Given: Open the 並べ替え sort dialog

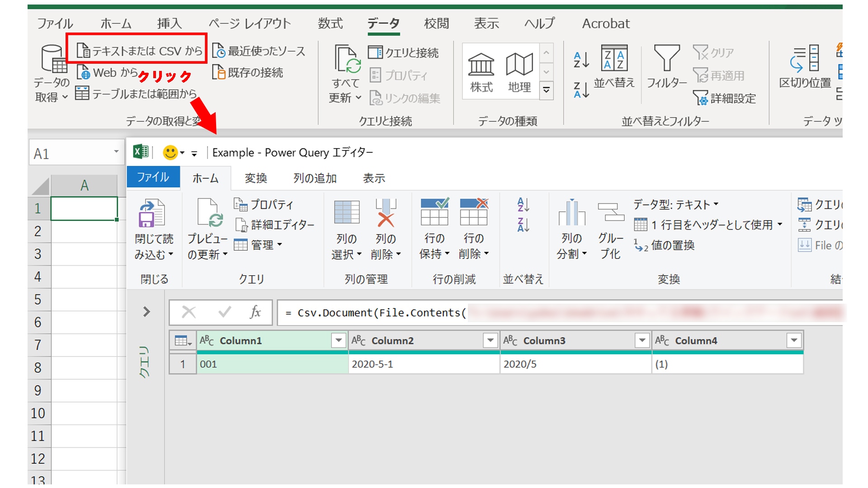Looking at the screenshot, I should 614,66.
